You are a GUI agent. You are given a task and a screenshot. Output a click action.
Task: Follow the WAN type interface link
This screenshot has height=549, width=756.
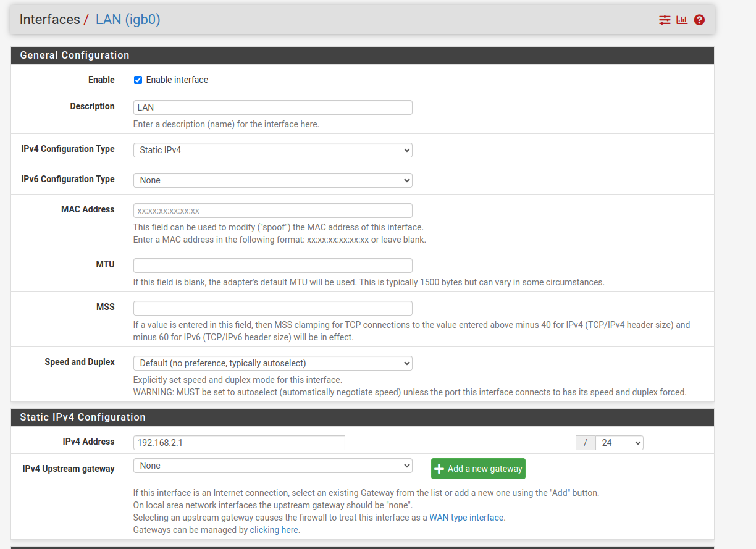coord(466,517)
